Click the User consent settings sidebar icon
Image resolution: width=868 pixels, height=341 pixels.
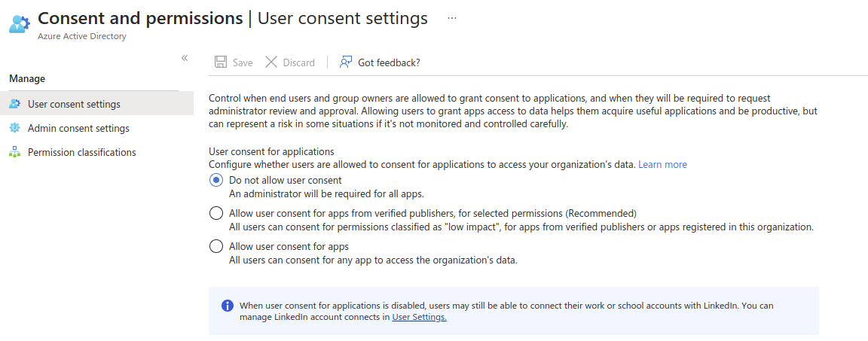(x=14, y=104)
